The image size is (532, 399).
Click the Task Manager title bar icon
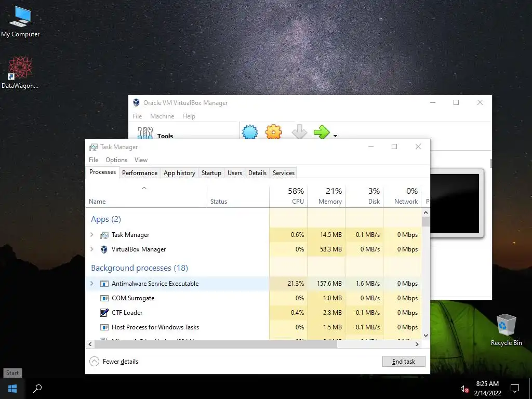point(94,147)
